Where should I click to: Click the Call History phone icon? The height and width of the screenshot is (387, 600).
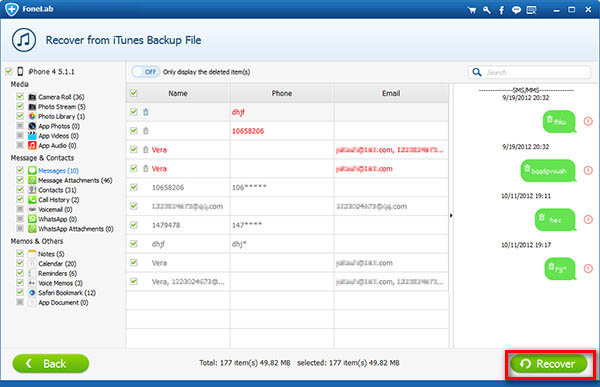32,199
